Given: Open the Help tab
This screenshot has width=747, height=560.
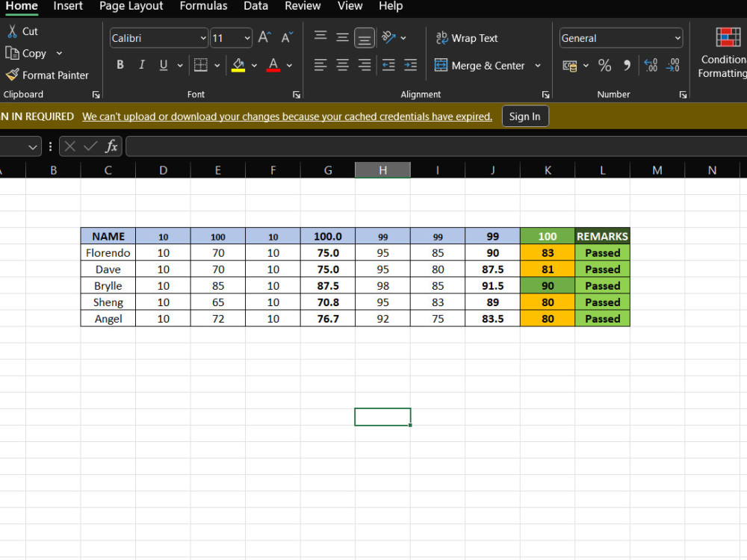Looking at the screenshot, I should 391,6.
